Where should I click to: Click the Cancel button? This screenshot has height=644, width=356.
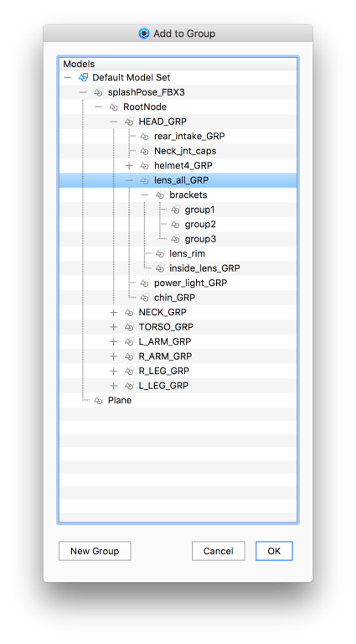coord(218,551)
